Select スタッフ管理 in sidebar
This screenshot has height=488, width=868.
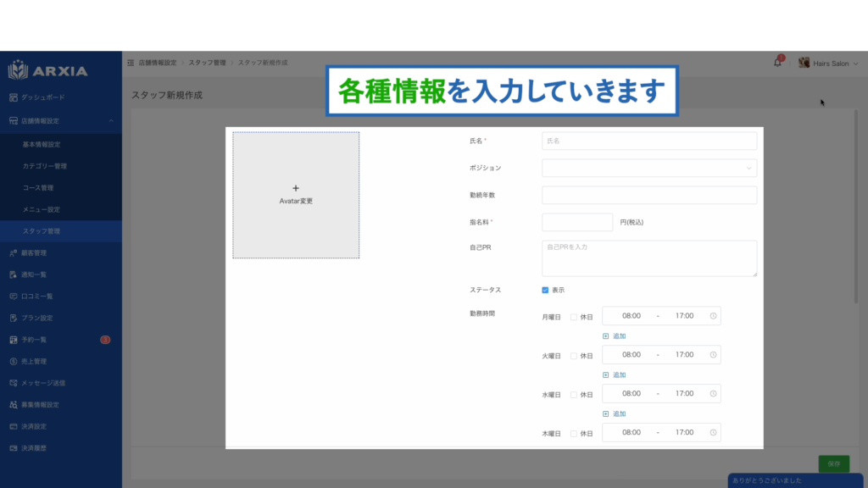click(61, 231)
